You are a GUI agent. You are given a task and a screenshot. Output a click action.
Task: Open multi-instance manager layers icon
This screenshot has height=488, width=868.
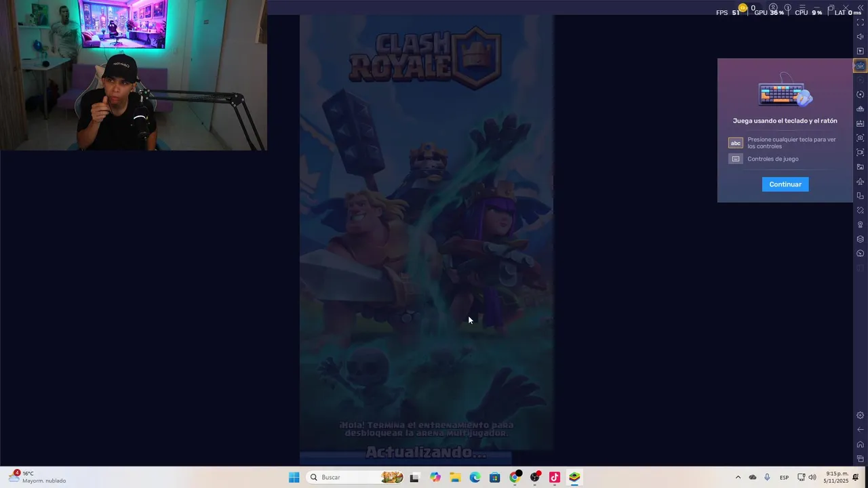click(x=860, y=239)
